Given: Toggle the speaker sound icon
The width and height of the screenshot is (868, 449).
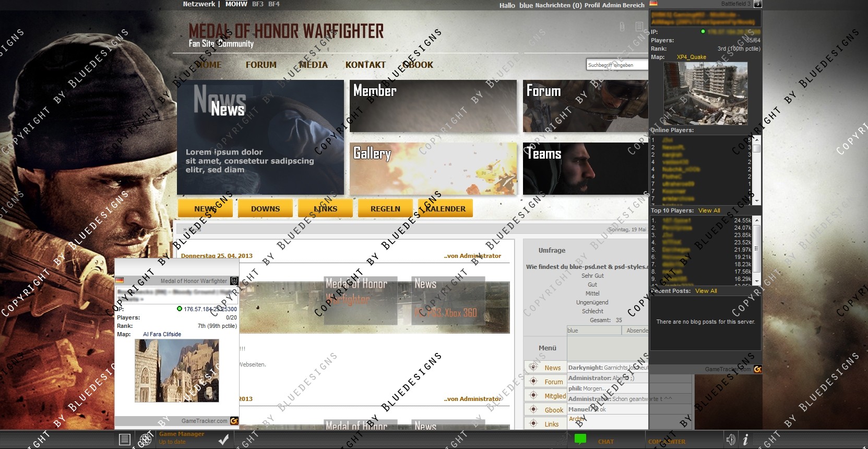Looking at the screenshot, I should (x=731, y=440).
